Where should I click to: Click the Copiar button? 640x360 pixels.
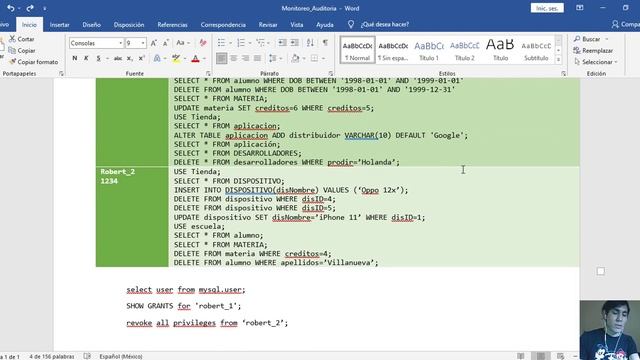pos(22,51)
